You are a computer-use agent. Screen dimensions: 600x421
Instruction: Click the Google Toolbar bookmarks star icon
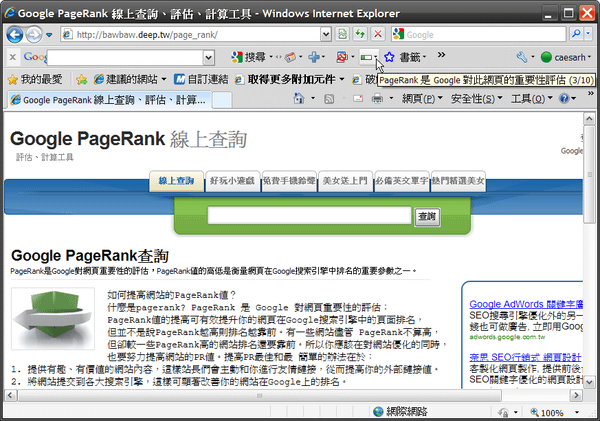click(390, 57)
